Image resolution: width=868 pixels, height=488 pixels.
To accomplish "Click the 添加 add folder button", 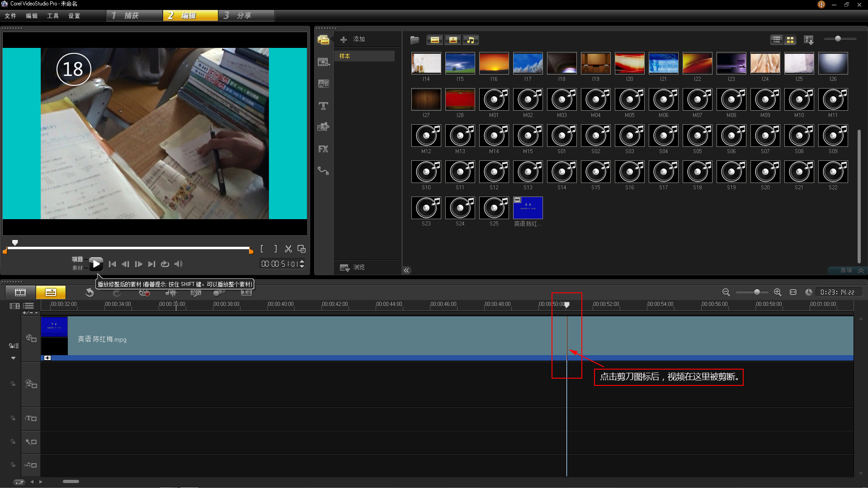I will tap(353, 39).
